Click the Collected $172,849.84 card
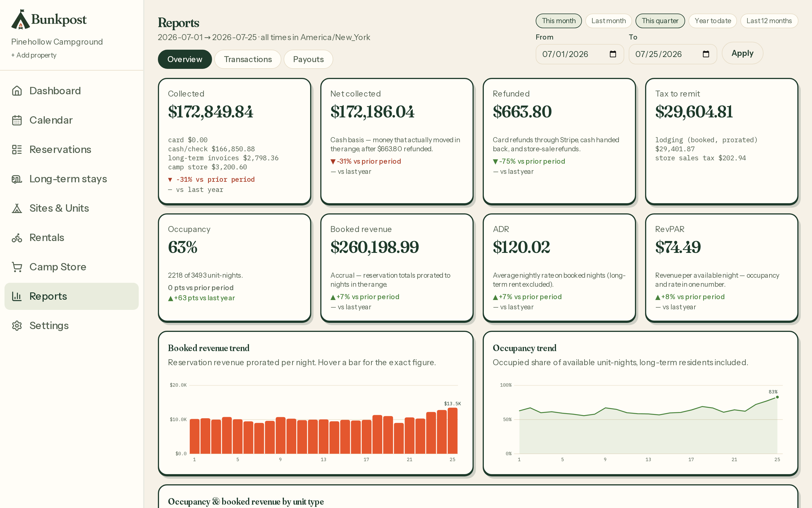Viewport: 812px width, 508px height. point(234,141)
